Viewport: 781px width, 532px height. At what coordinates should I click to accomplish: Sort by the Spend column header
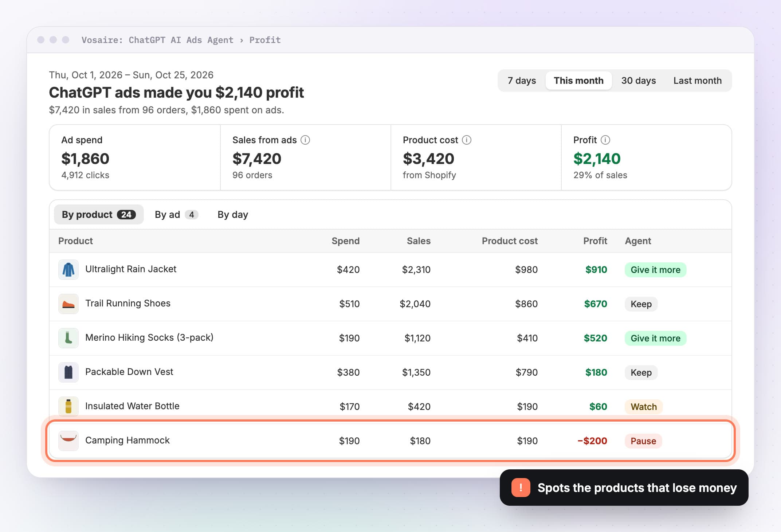point(345,241)
